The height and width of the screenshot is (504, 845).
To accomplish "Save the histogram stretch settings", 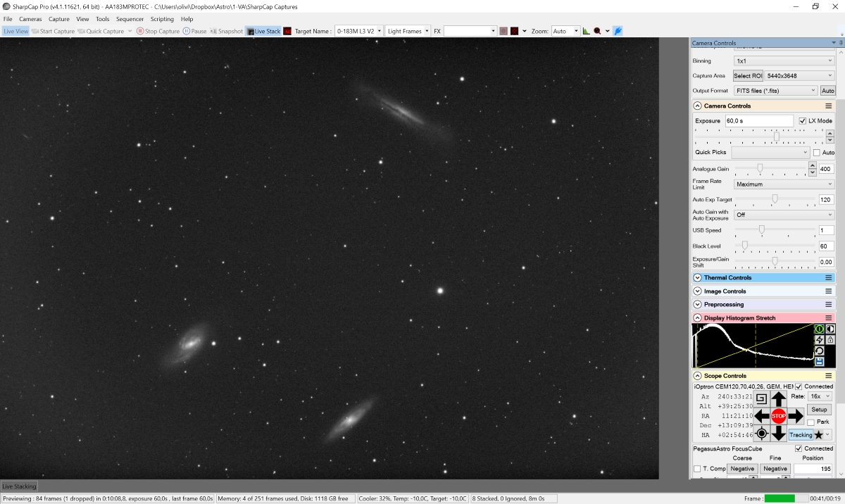I will 820,362.
